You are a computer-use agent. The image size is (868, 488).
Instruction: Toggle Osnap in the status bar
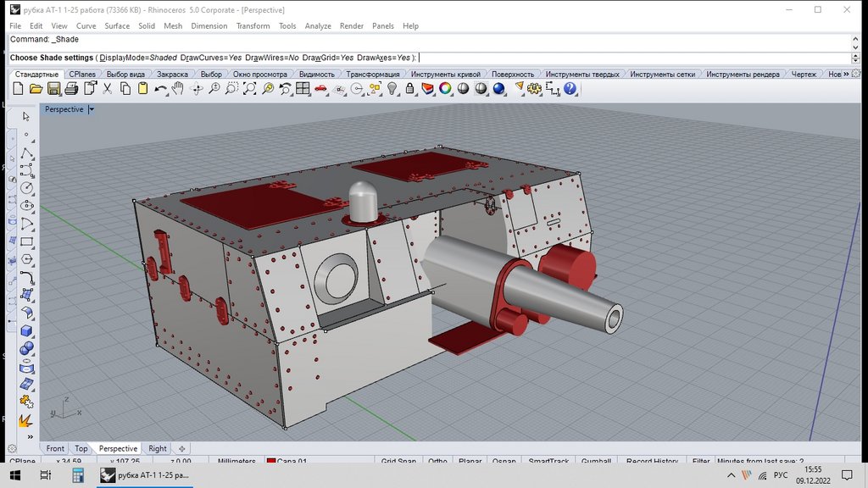pos(504,460)
